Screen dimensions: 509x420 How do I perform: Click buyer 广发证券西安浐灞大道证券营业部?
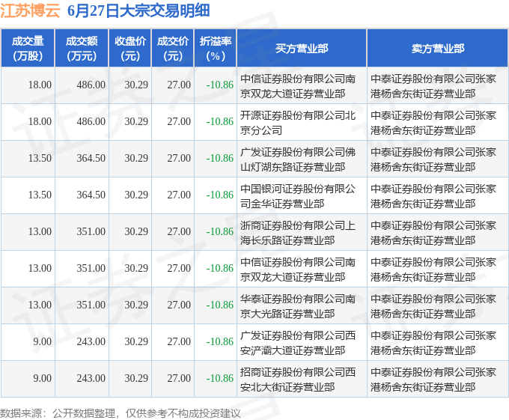(298, 342)
